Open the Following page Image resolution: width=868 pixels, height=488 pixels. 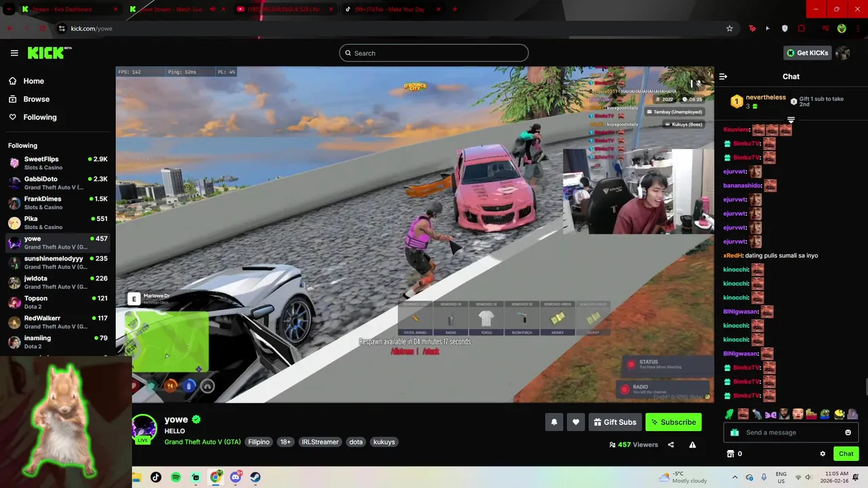click(x=40, y=117)
